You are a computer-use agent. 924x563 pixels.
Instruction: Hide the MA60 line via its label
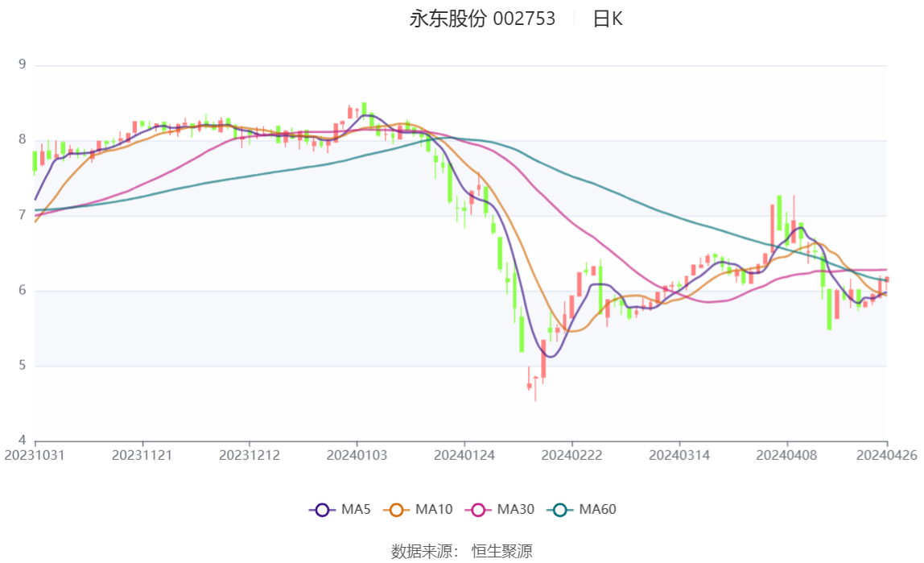click(x=597, y=509)
